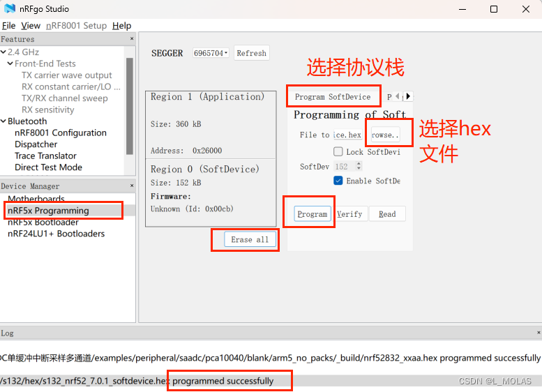Open the View menu
Viewport: 542px width, 392px height.
31,26
